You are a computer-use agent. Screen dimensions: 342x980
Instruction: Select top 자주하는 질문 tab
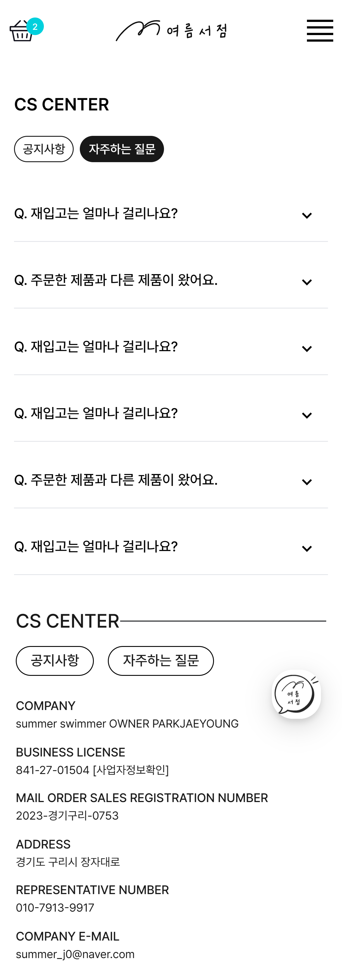click(122, 149)
